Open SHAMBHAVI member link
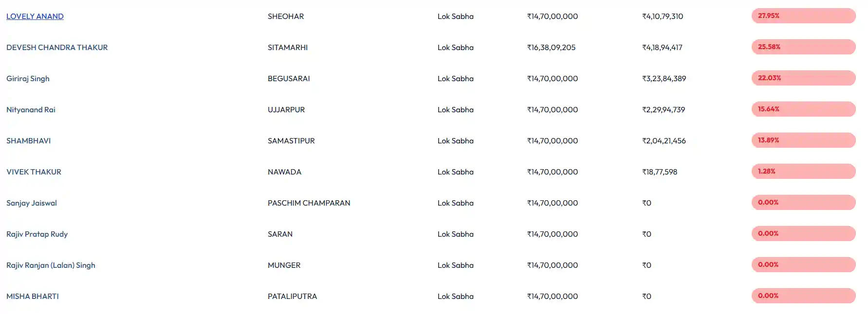Image resolution: width=868 pixels, height=314 pixels. (x=29, y=141)
